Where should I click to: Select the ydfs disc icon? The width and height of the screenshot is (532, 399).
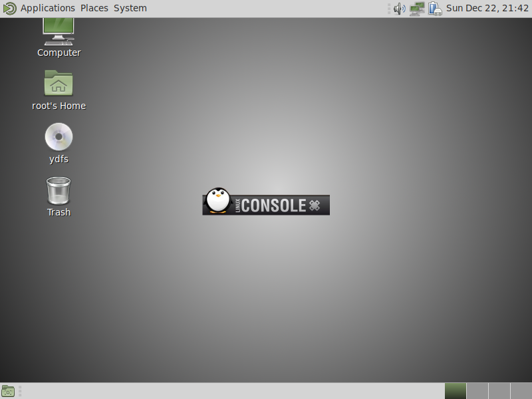pyautogui.click(x=59, y=137)
